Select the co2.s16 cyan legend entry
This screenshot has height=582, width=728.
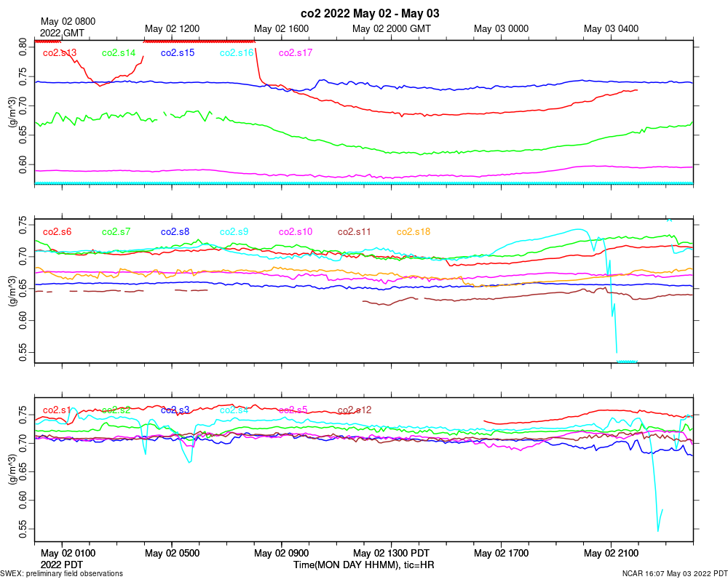(x=237, y=53)
